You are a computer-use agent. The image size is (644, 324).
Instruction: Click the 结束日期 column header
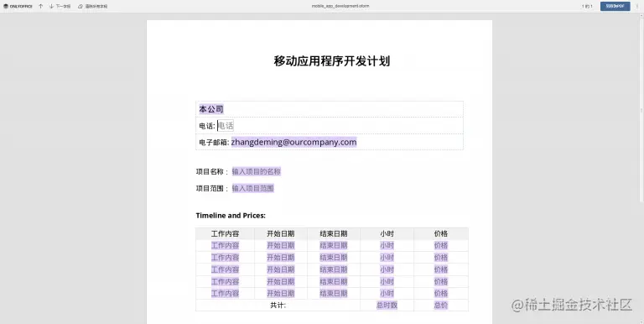tap(334, 233)
